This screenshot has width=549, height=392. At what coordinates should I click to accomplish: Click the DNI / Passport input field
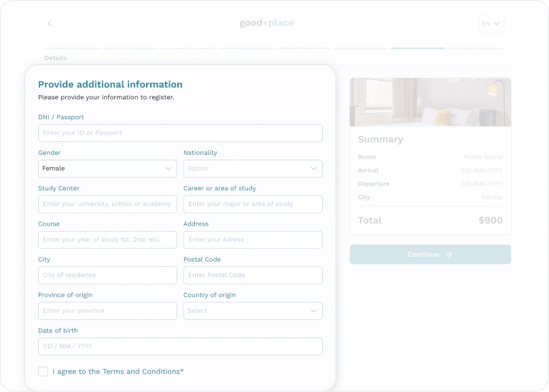[x=180, y=133]
